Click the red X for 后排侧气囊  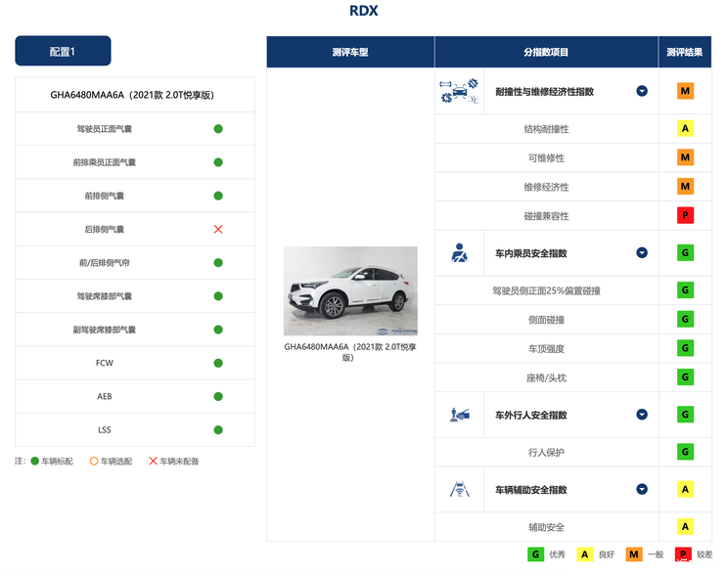coord(218,229)
